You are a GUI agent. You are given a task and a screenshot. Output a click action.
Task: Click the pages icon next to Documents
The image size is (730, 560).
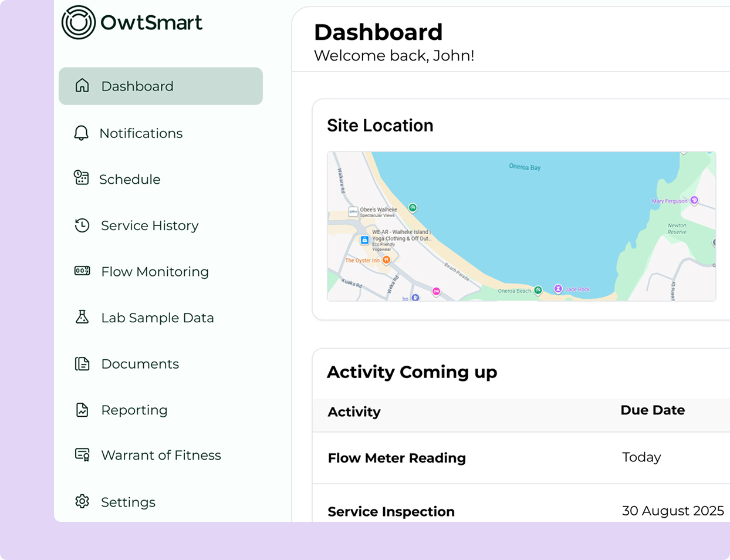pos(82,363)
